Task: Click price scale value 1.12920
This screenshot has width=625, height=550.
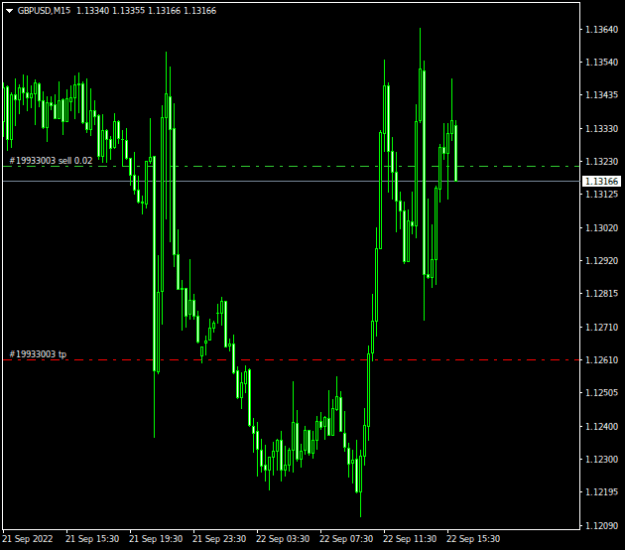Action: (601, 261)
